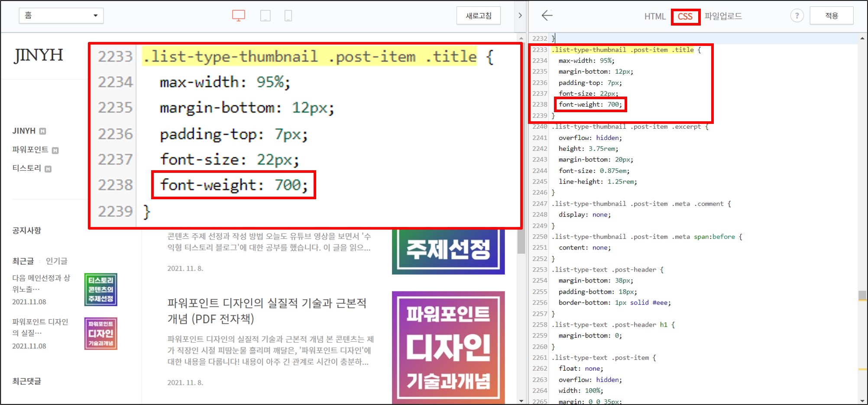Click the 새로고침 refresh button
This screenshot has height=405, width=868.
479,16
